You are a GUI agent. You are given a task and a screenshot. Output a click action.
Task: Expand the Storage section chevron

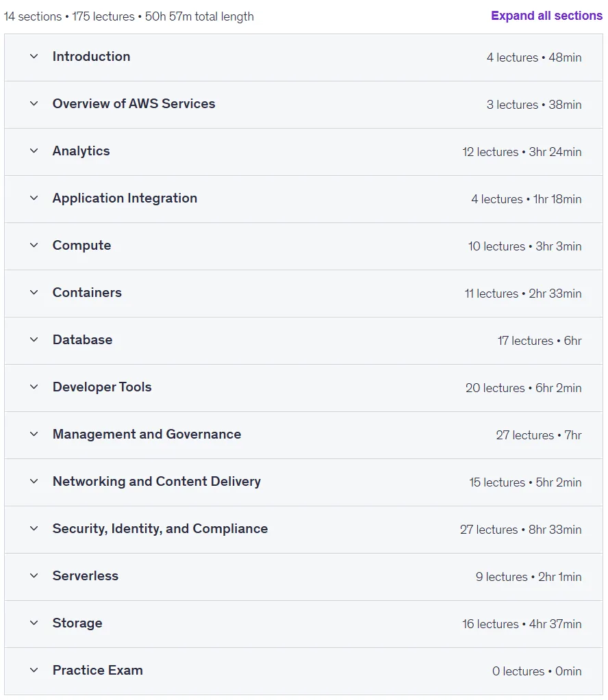pos(34,623)
